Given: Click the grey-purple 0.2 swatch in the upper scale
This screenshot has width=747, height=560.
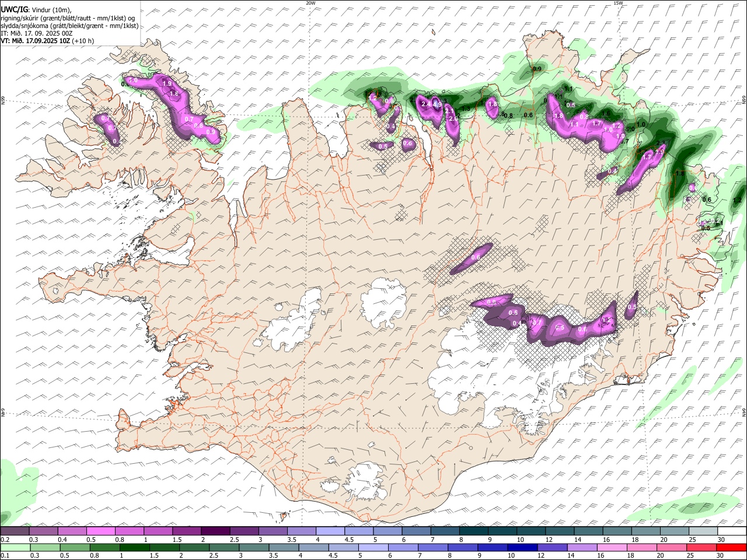Looking at the screenshot, I should (x=15, y=531).
